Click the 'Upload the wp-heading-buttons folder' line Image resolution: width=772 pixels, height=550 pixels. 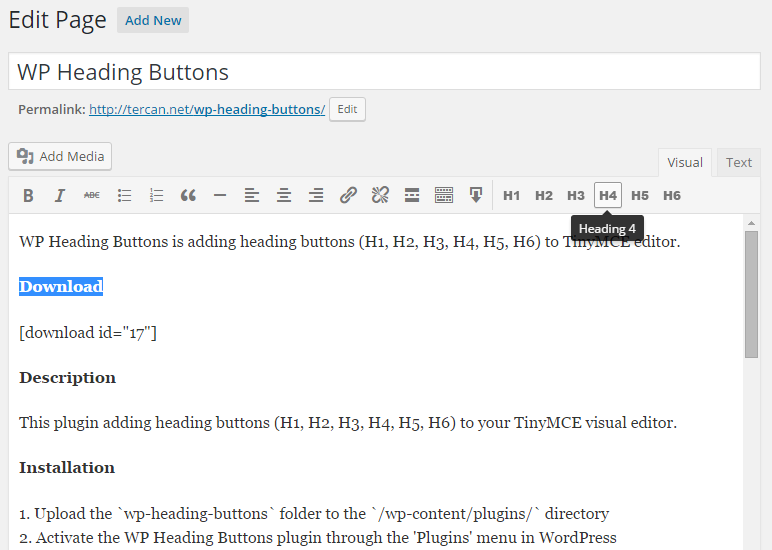coord(314,514)
